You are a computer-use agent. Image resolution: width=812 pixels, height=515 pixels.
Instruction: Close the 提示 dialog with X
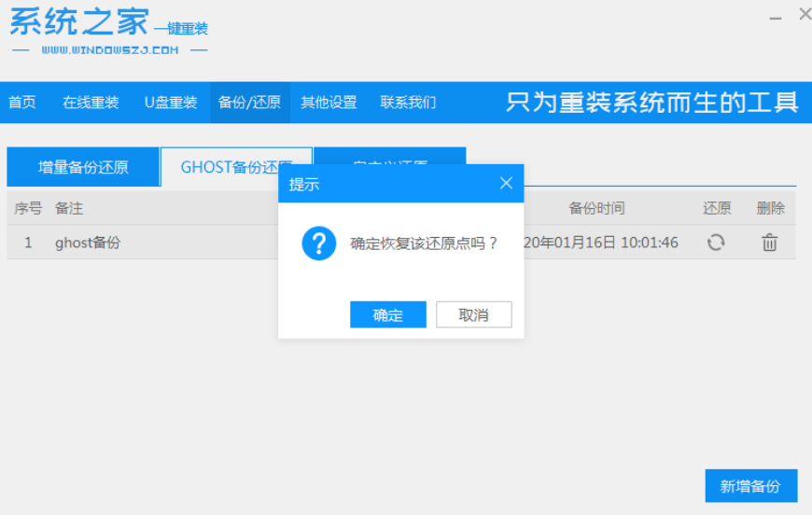point(506,183)
